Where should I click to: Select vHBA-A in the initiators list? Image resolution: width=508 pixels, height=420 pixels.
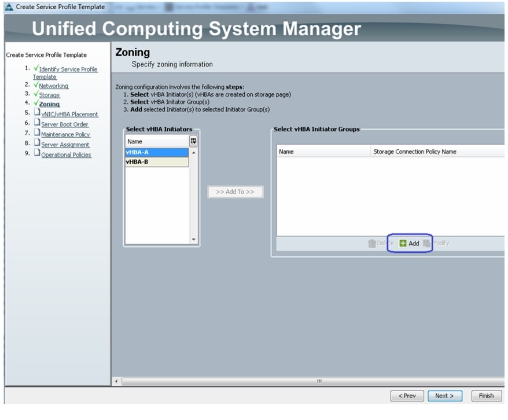(x=157, y=152)
